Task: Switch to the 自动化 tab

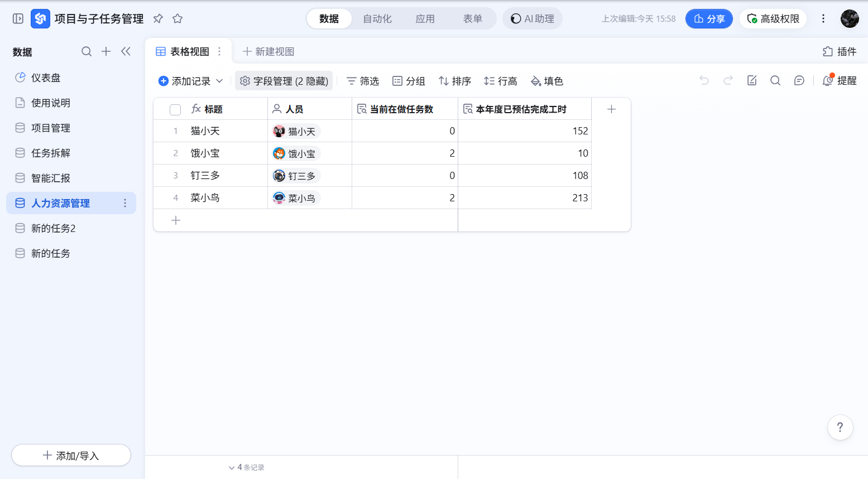Action: point(377,18)
